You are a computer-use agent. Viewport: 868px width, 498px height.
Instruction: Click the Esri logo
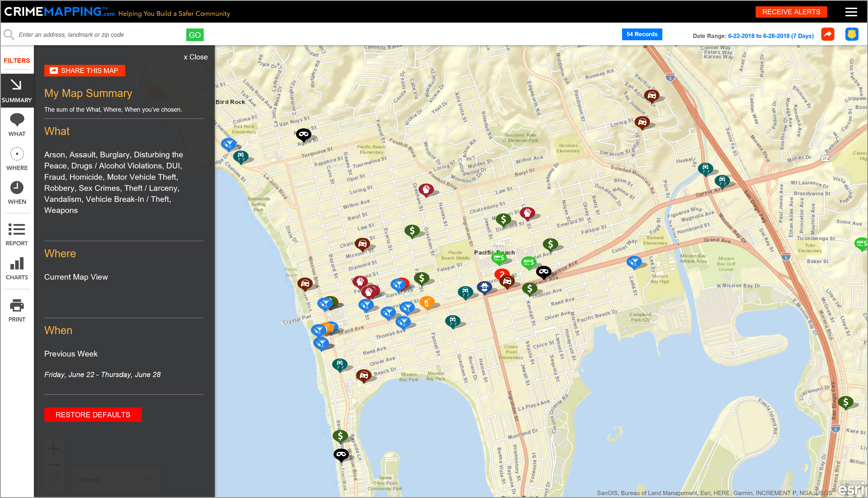(x=852, y=489)
